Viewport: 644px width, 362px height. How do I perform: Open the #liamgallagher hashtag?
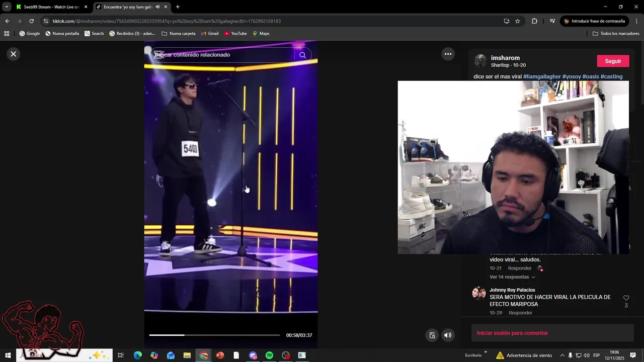(542, 76)
